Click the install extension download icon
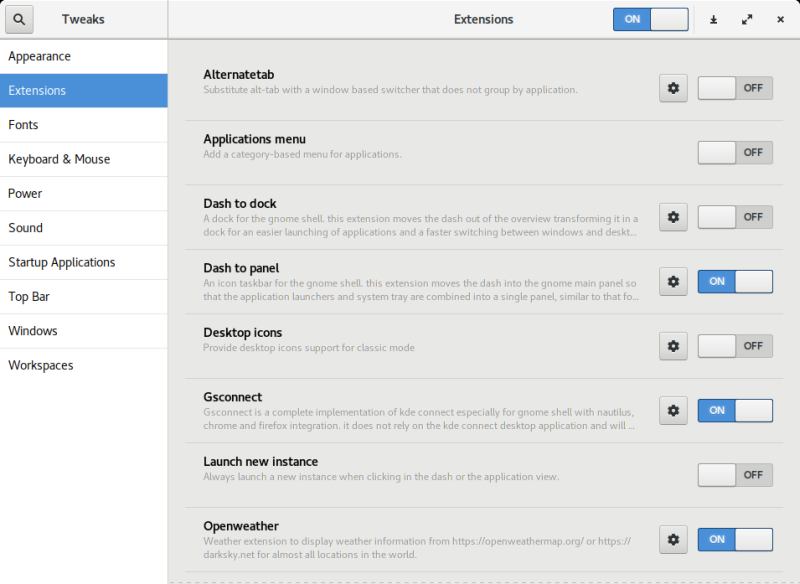Screen dimensions: 800x584 [x=713, y=19]
